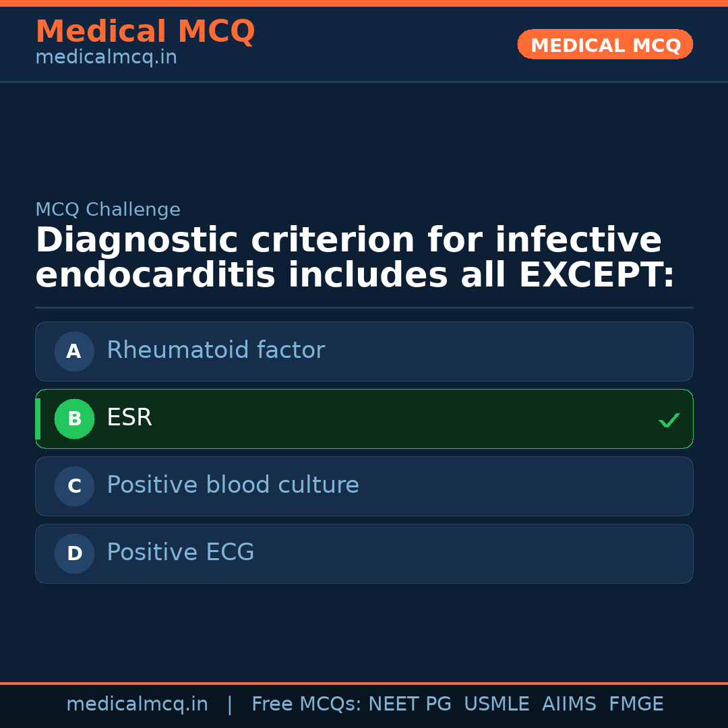
Task: Pick the Positive blood culture answer
Action: (x=233, y=485)
